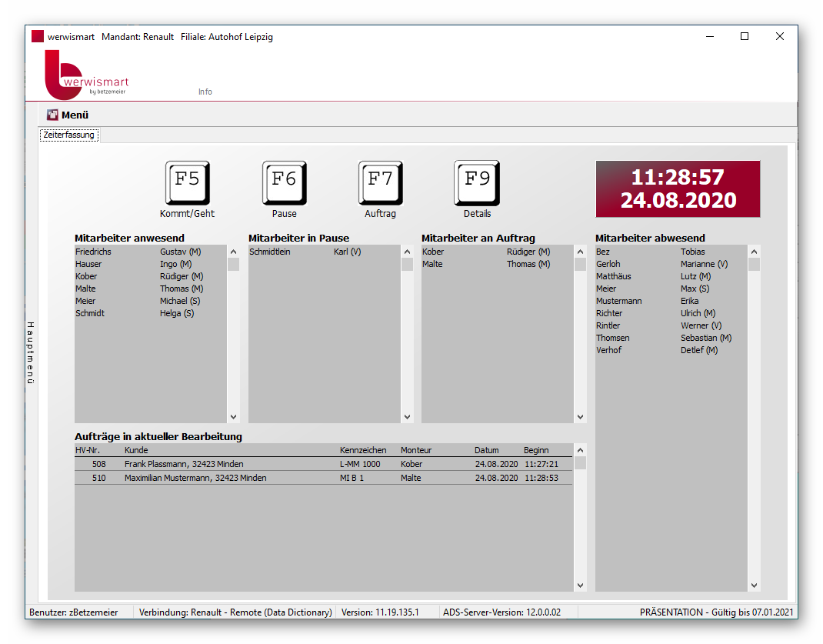Click the Kennzeichen column header

tap(363, 450)
